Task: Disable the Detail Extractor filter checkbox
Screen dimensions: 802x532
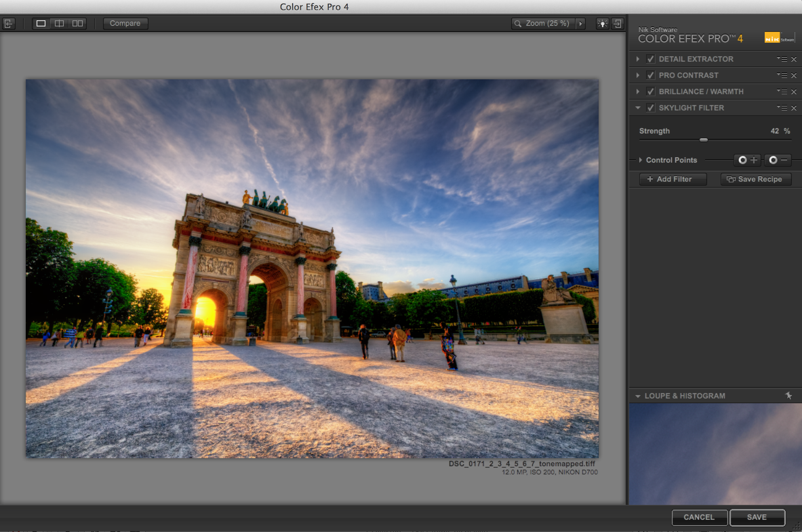Action: (x=650, y=59)
